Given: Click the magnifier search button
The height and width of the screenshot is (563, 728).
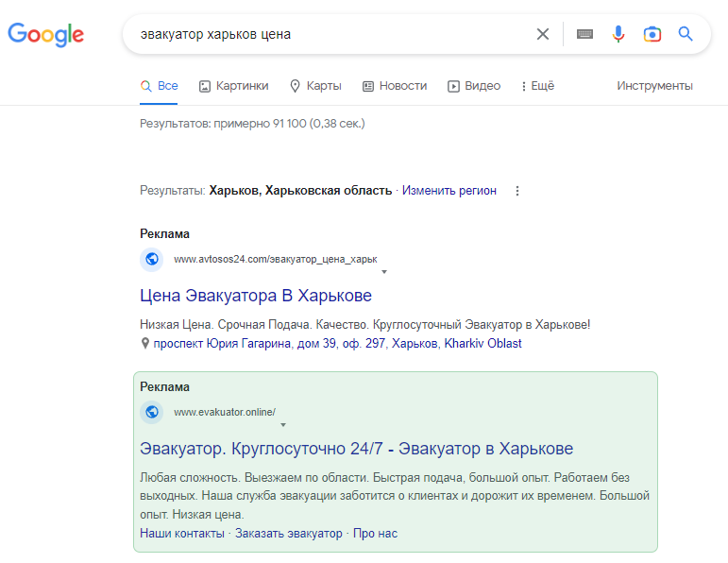Looking at the screenshot, I should point(686,34).
